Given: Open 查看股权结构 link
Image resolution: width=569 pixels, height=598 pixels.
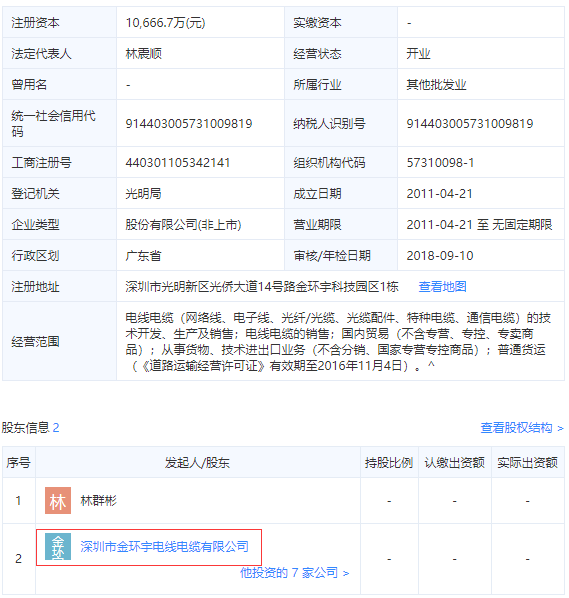Looking at the screenshot, I should (x=521, y=428).
